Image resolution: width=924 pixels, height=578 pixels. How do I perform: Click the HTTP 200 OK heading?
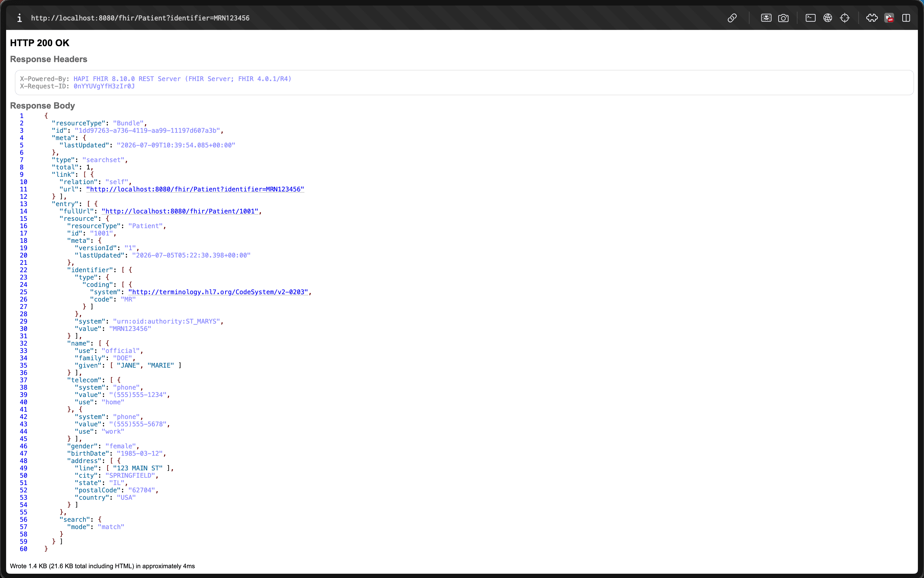coord(40,43)
